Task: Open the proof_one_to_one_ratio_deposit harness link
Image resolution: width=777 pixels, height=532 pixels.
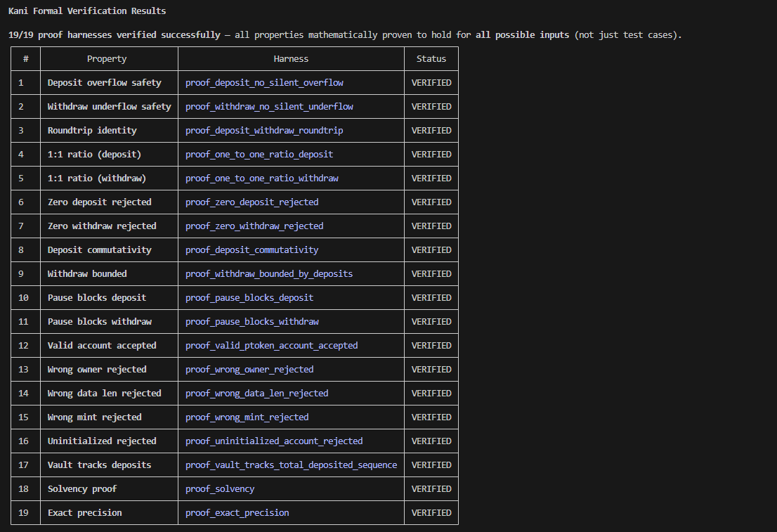Action: [x=259, y=154]
